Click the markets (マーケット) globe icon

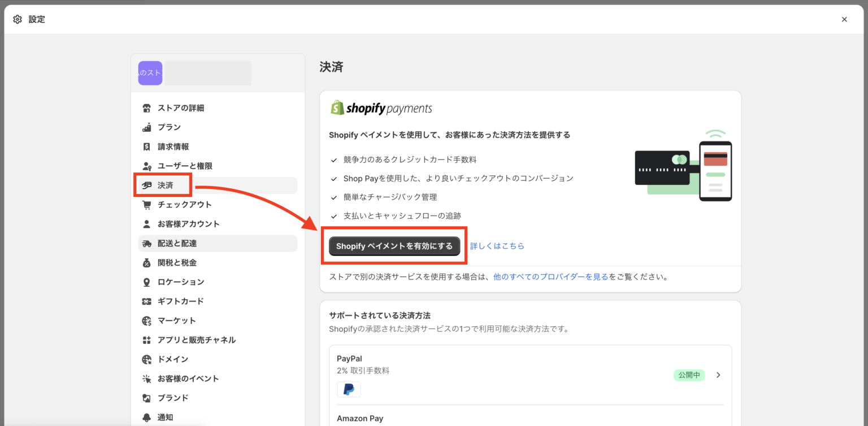tap(146, 320)
